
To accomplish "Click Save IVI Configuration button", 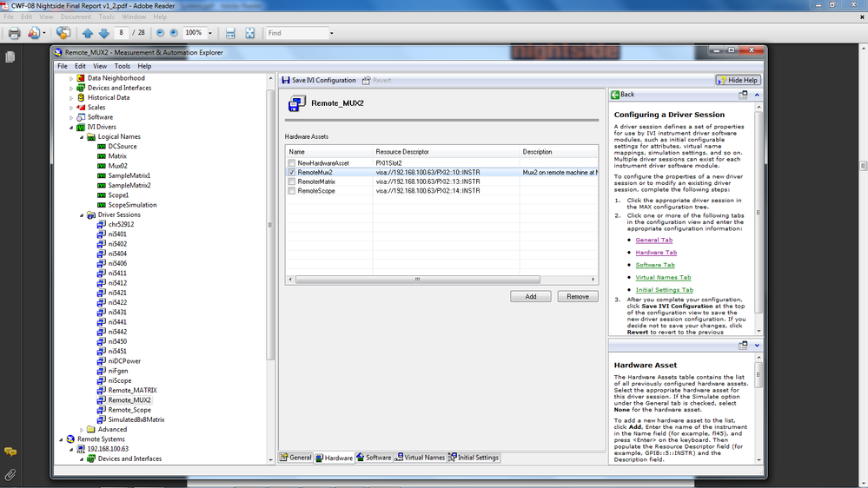I will pyautogui.click(x=319, y=80).
